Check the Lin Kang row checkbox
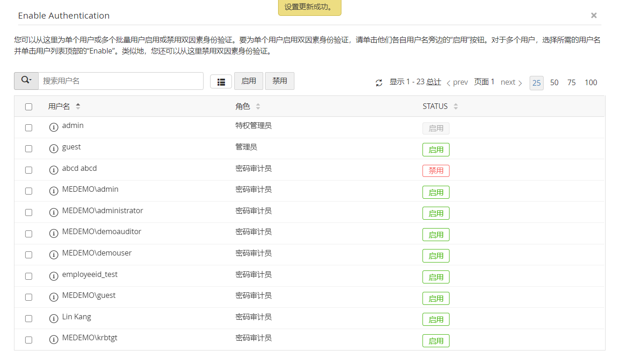620x364 pixels. click(x=29, y=318)
